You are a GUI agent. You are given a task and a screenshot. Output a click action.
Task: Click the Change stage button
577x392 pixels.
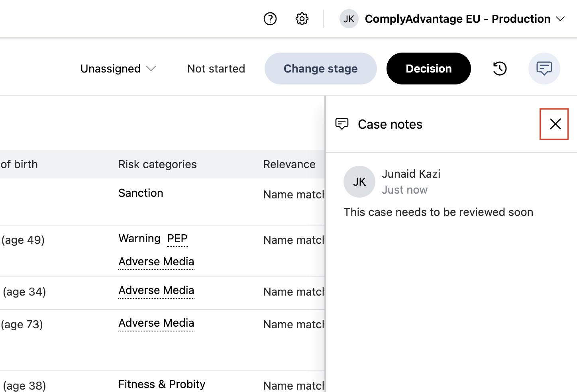click(x=320, y=69)
